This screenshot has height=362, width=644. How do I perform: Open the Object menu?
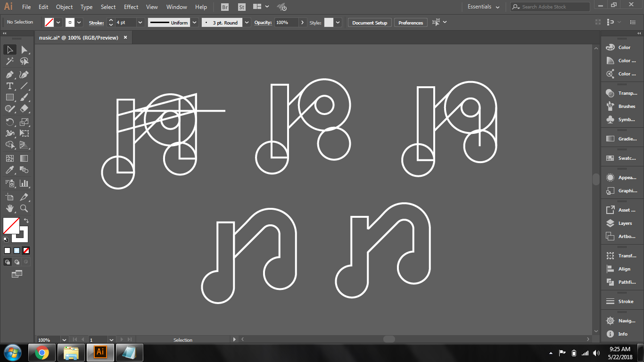pos(64,7)
